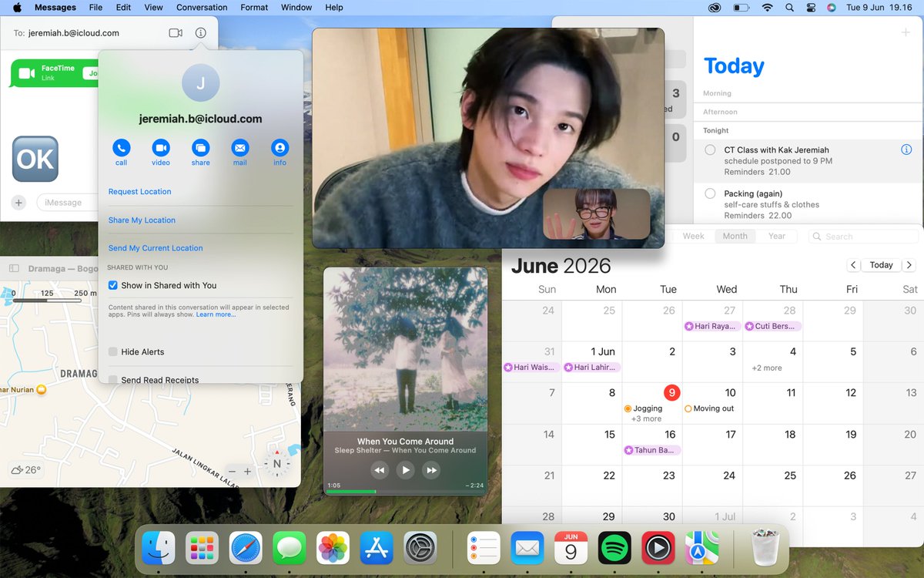Mark CT Class with Kak Jeremiah complete

pyautogui.click(x=710, y=150)
